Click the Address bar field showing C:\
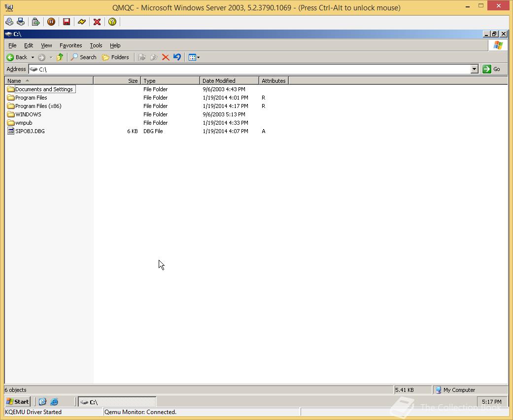Image resolution: width=513 pixels, height=420 pixels. point(250,69)
